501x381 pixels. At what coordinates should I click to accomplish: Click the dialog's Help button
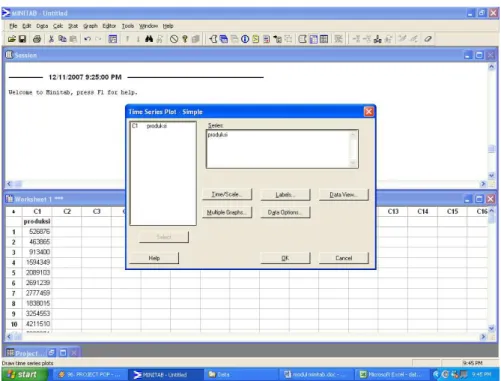(154, 258)
